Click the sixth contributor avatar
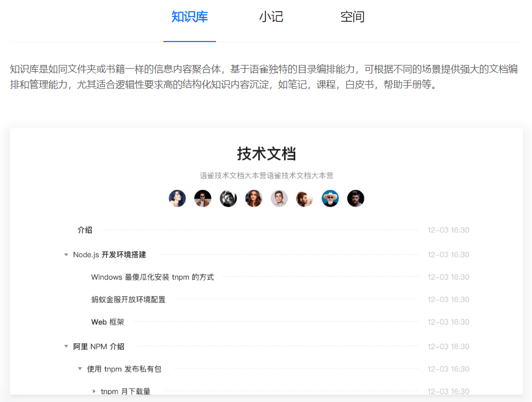Image resolution: width=532 pixels, height=402 pixels. (x=305, y=198)
